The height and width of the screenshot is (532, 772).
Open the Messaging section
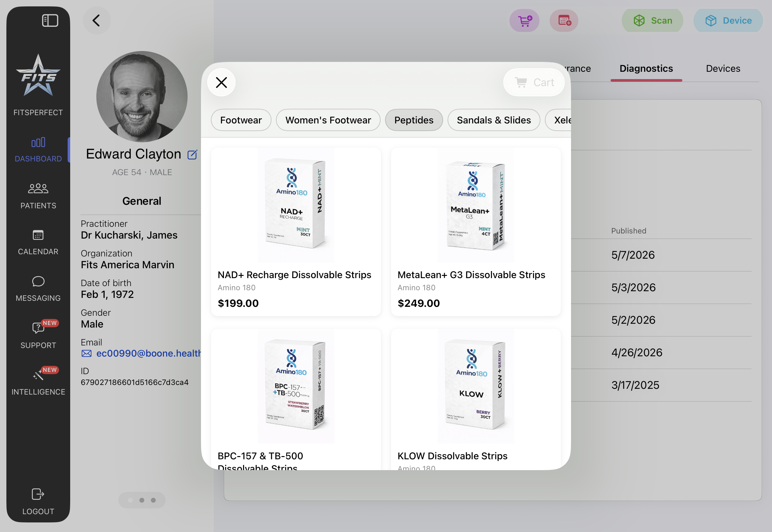tap(38, 289)
